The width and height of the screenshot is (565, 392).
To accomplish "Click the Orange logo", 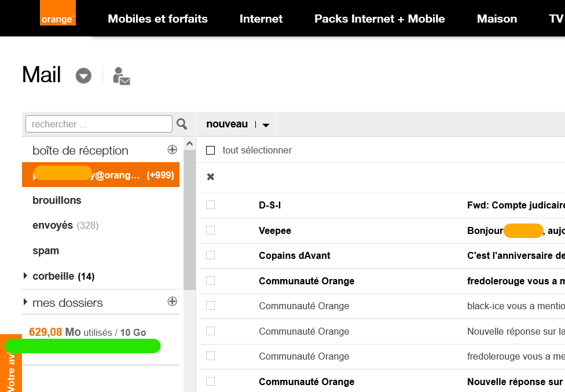I will pos(58,13).
